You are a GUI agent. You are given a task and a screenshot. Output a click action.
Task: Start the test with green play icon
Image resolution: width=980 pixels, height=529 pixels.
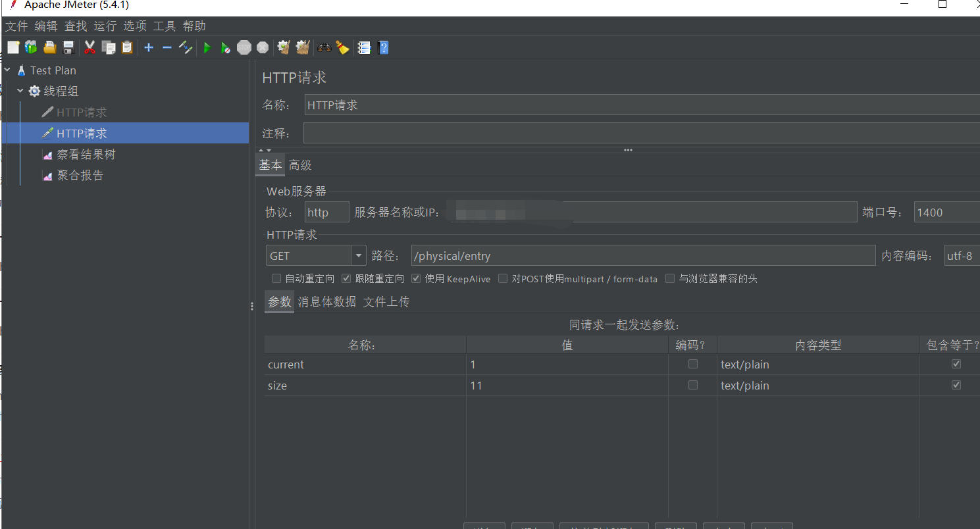click(207, 47)
